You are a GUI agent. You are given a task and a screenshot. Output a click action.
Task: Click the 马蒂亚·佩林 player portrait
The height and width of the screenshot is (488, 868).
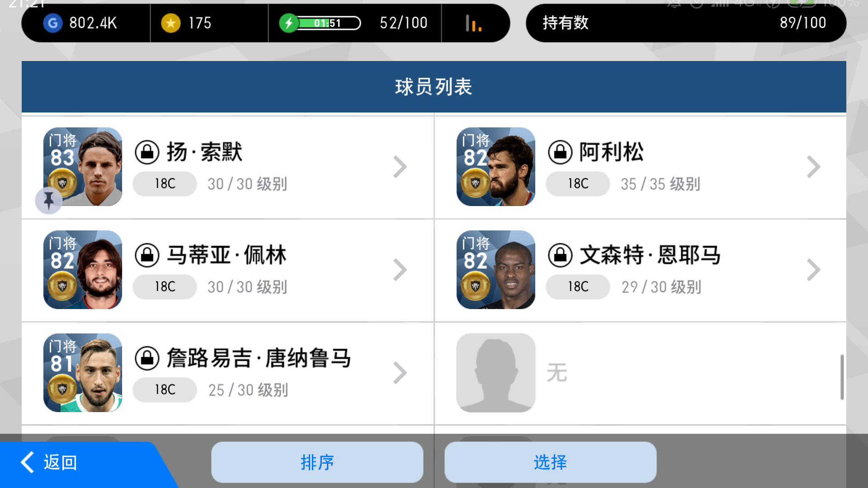(83, 270)
